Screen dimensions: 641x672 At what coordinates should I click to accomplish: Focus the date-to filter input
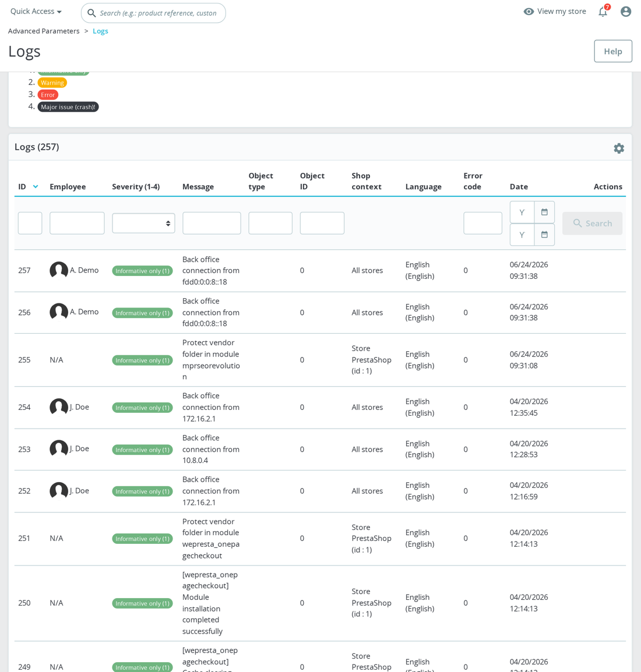[x=522, y=235]
